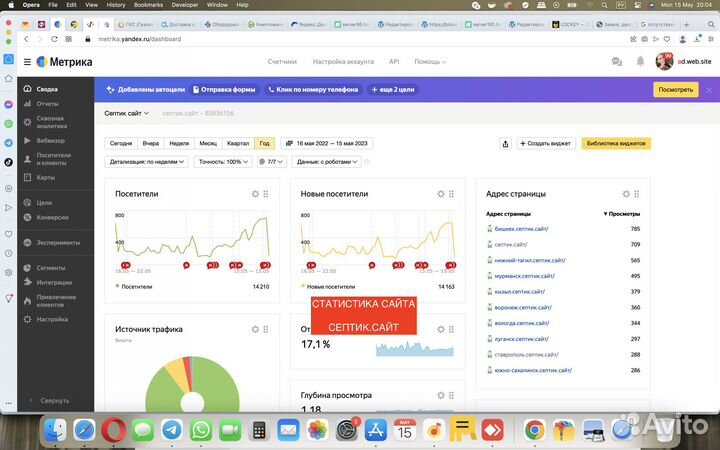
Task: Click the Посмотреть button
Action: (x=675, y=90)
